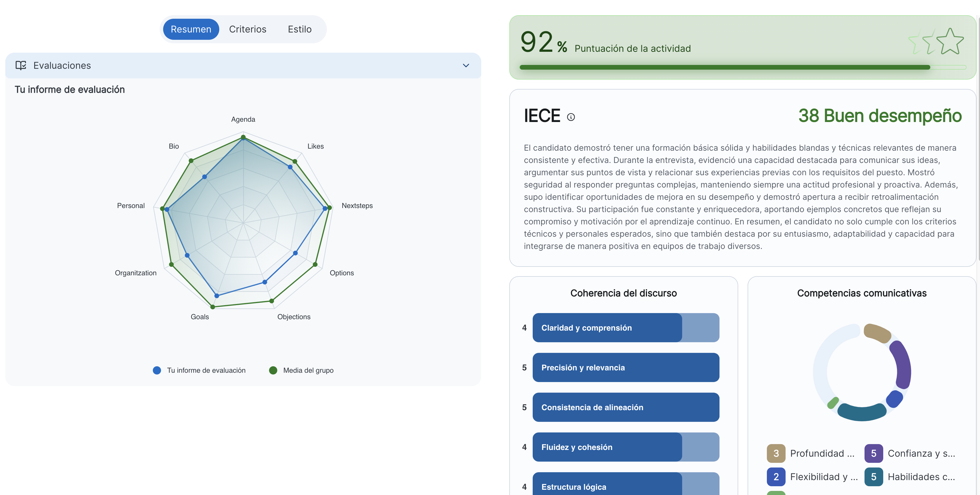Click the IECE info icon
This screenshot has height=495, width=980.
coord(571,117)
